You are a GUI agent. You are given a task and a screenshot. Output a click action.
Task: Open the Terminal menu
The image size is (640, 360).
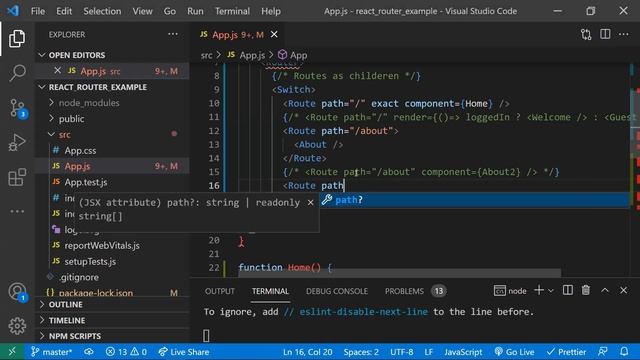click(x=232, y=11)
